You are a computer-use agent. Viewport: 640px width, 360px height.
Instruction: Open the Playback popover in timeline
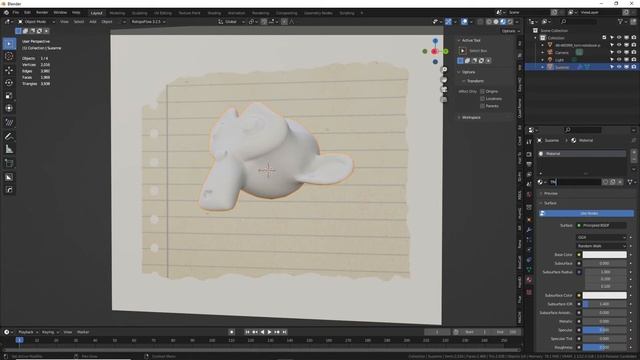click(x=28, y=332)
